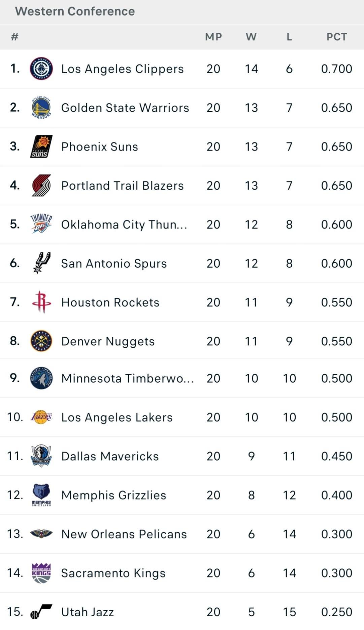The image size is (364, 630).
Task: Sort standings by PCT column header
Action: [337, 37]
